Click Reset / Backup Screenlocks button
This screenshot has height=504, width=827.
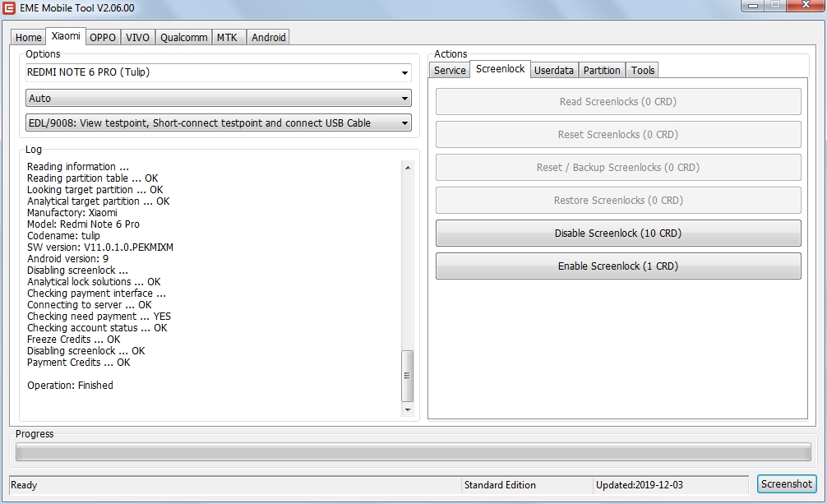(618, 167)
